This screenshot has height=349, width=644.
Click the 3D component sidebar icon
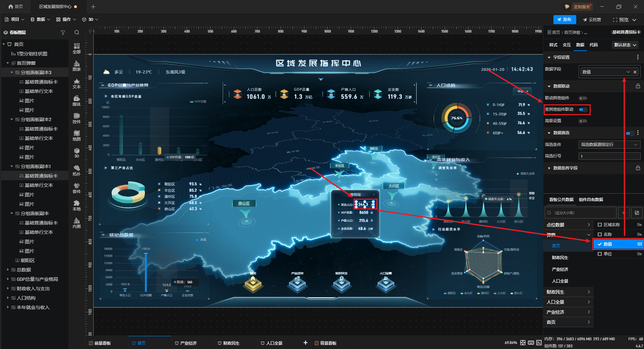[x=76, y=153]
